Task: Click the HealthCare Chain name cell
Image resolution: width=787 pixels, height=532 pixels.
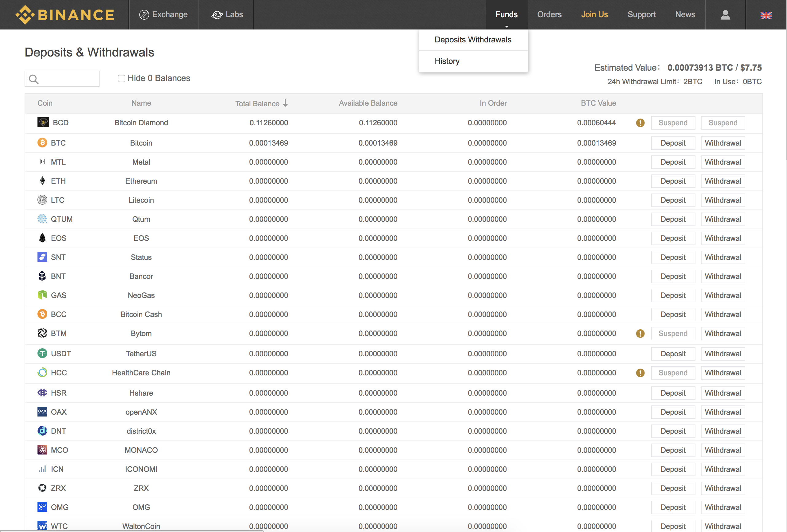Action: point(141,373)
